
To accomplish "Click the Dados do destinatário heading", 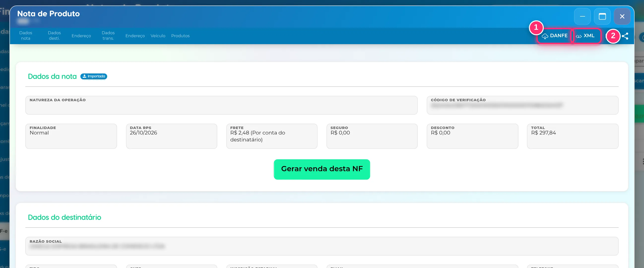I will coord(64,217).
